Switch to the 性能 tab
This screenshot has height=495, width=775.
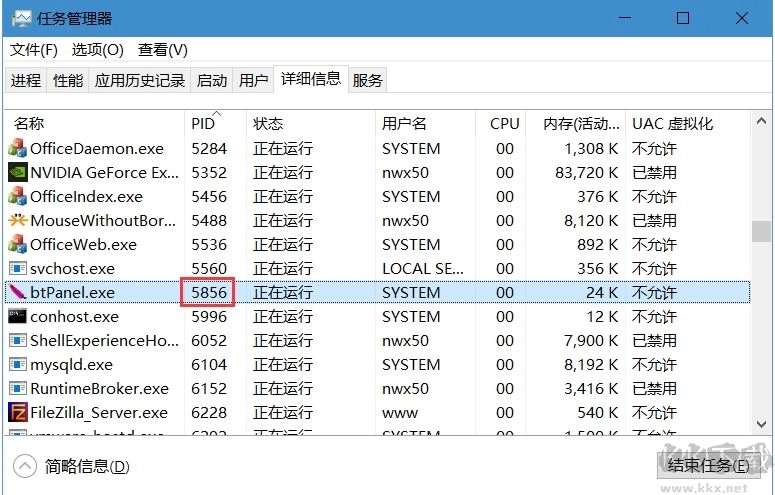pos(68,81)
